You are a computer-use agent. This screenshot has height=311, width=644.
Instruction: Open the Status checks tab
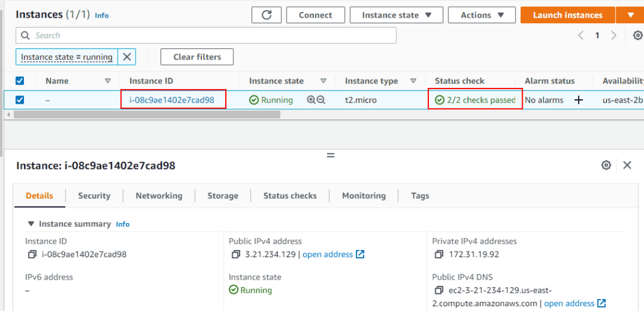tap(289, 195)
